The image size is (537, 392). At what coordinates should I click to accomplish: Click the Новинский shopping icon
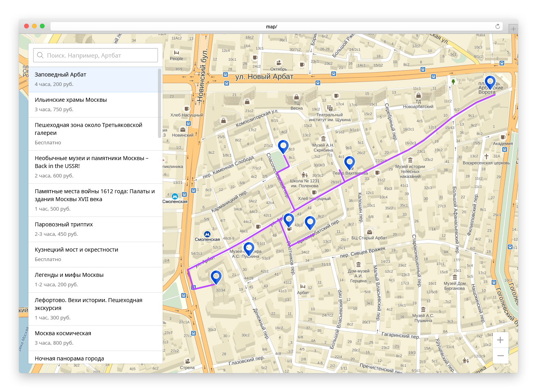click(183, 129)
